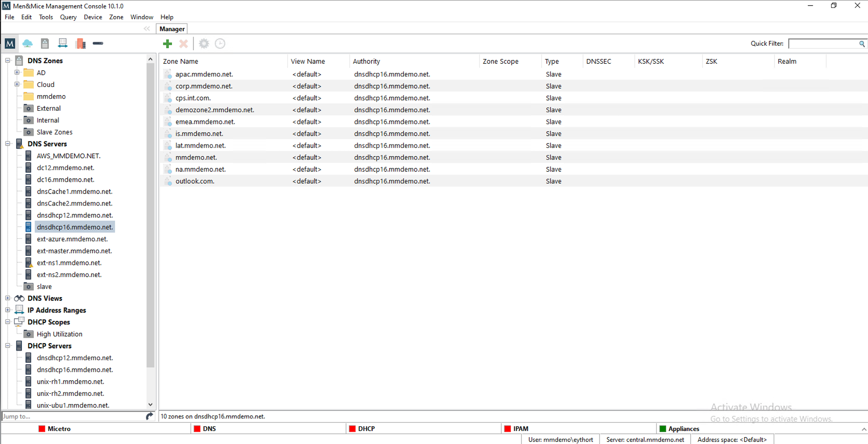Sort by View Name column header
This screenshot has height=444, width=868.
[x=318, y=61]
